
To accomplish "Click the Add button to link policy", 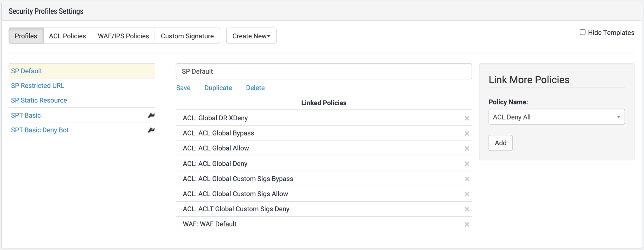I will click(500, 143).
